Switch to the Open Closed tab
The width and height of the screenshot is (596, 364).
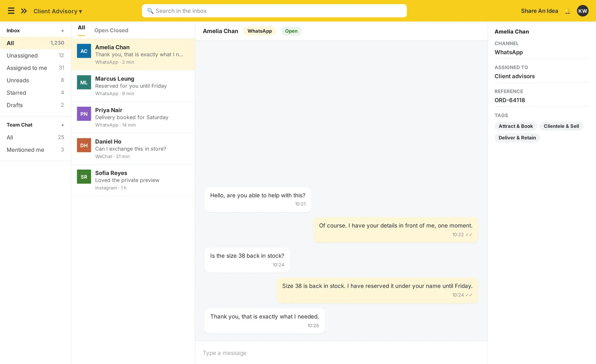click(x=111, y=31)
